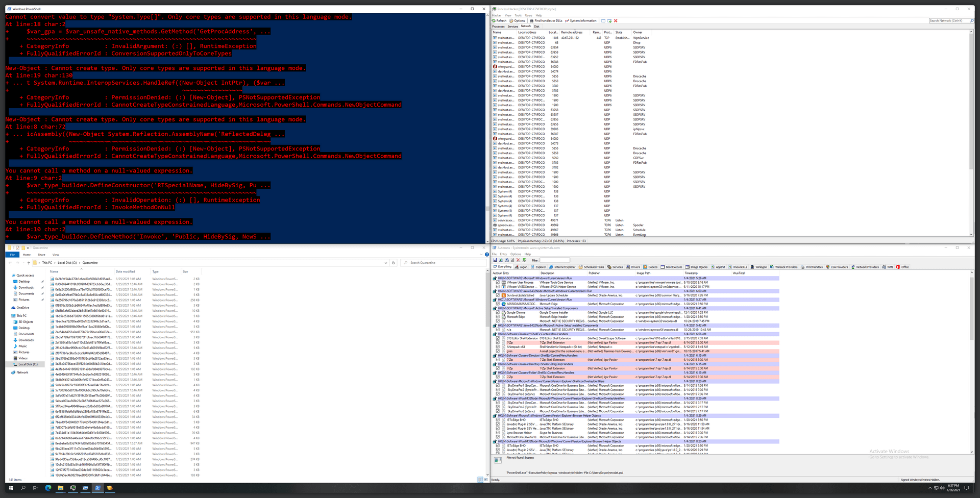Select the Office tab in Autoruns
Screen dimensions: 980x498
coord(902,267)
